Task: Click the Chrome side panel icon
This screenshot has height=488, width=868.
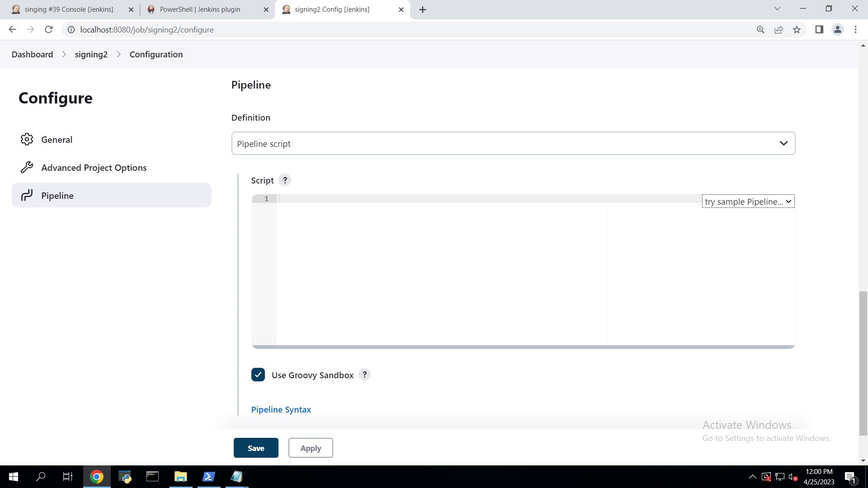Action: click(x=819, y=30)
